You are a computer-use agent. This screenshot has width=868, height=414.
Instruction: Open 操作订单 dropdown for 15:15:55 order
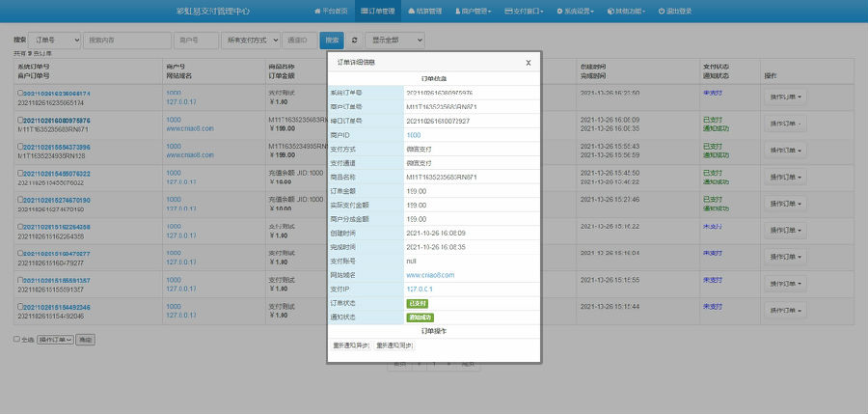[785, 284]
